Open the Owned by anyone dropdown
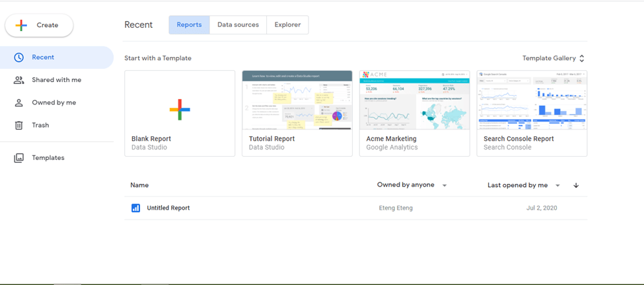The image size is (644, 285). [412, 185]
